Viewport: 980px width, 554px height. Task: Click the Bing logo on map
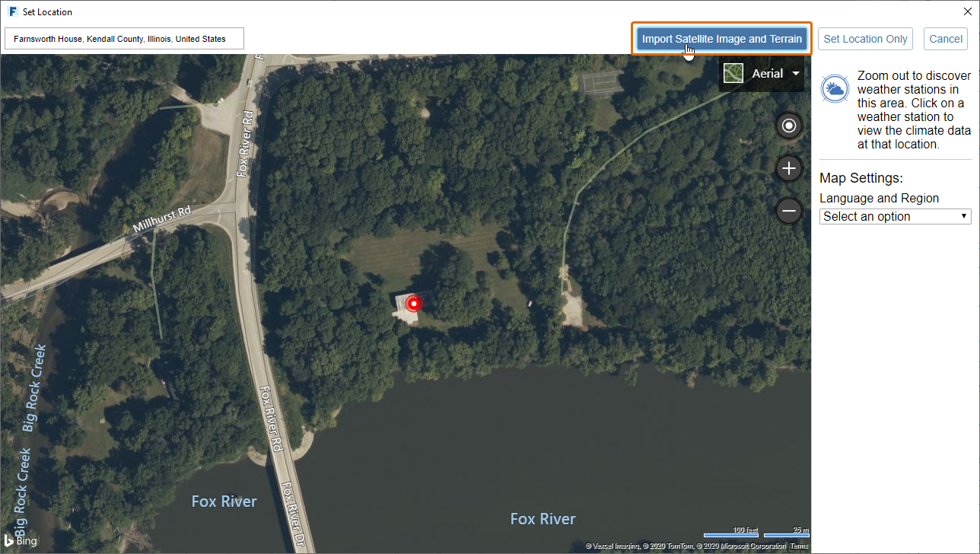(20, 541)
